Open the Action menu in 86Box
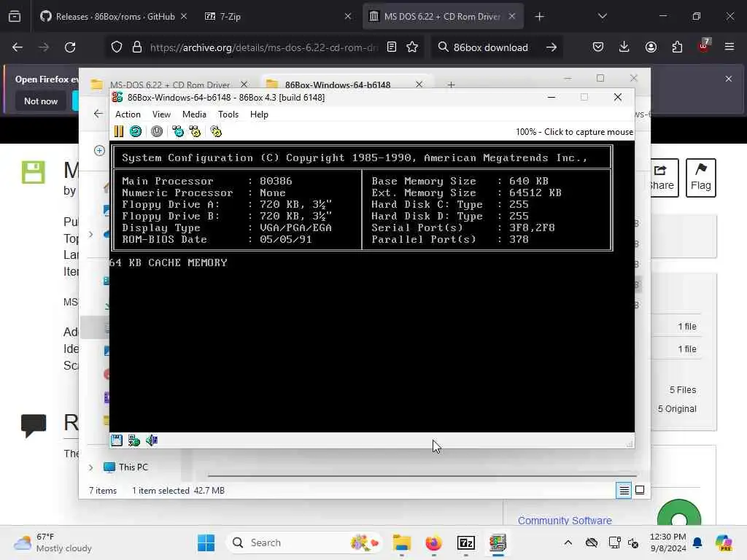Screen dimensions: 747x560 click(x=128, y=114)
